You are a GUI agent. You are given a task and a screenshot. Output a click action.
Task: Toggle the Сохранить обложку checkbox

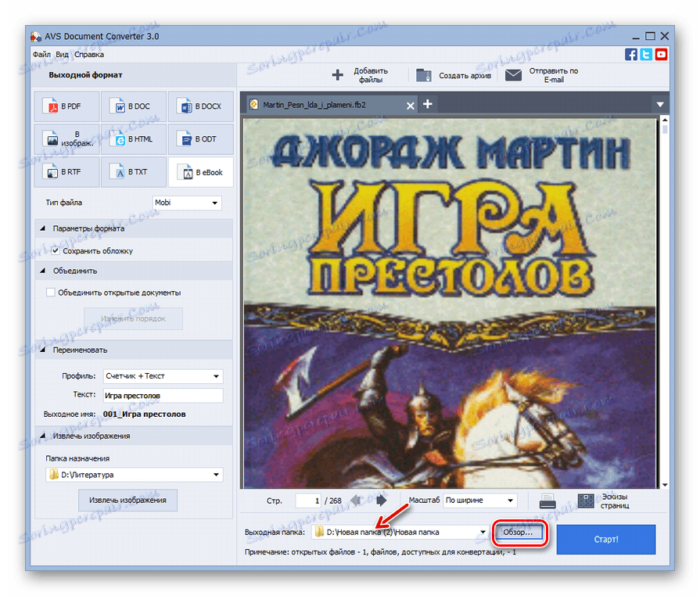pyautogui.click(x=56, y=250)
